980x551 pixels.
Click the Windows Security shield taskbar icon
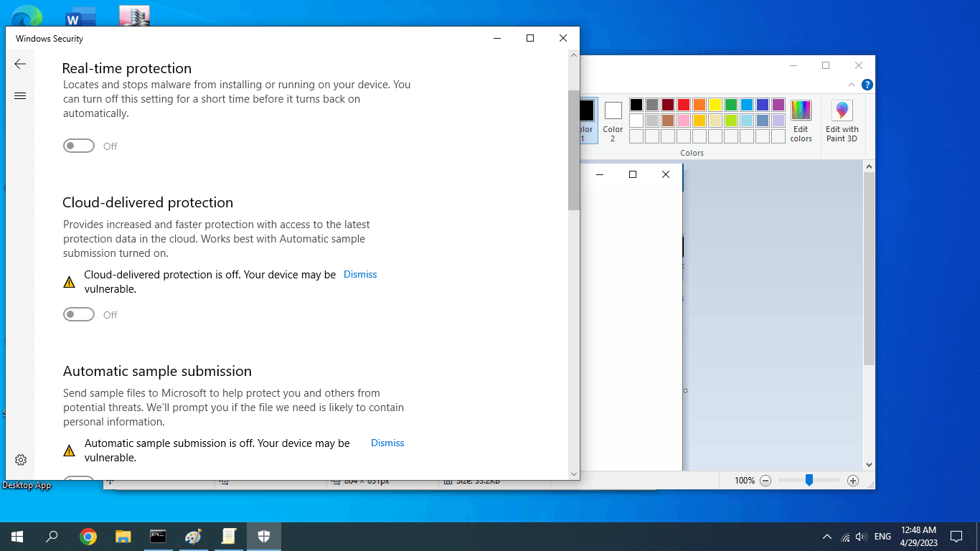coord(264,536)
